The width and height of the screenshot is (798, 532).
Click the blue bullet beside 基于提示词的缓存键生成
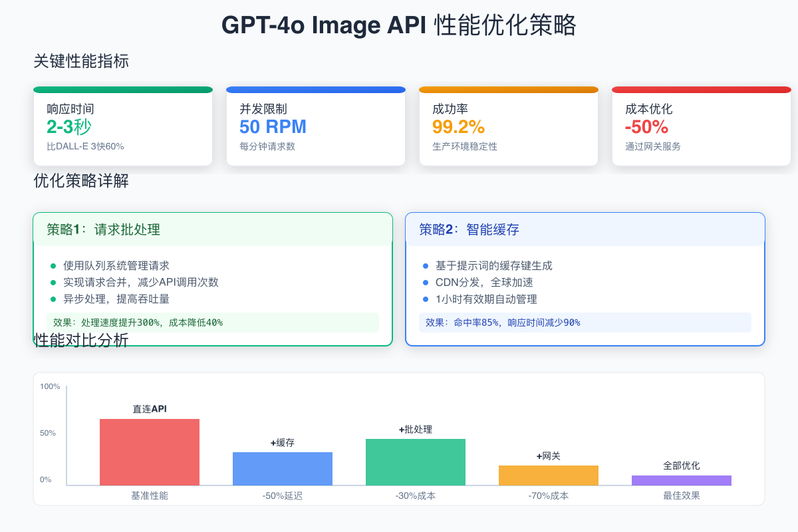426,265
